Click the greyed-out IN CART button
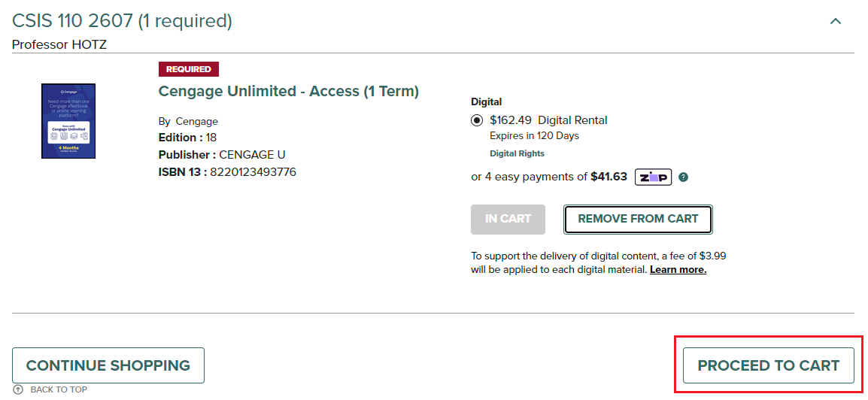 coord(508,219)
